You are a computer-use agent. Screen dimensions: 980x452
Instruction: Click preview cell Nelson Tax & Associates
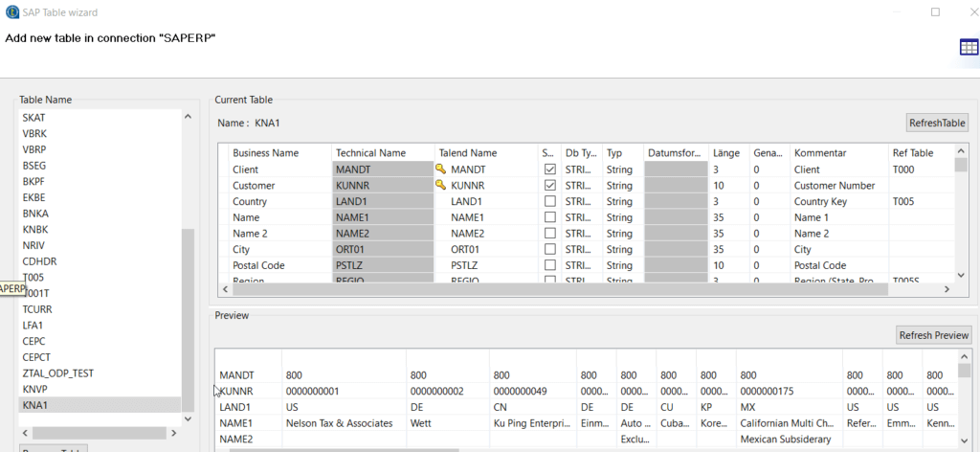[x=340, y=423]
